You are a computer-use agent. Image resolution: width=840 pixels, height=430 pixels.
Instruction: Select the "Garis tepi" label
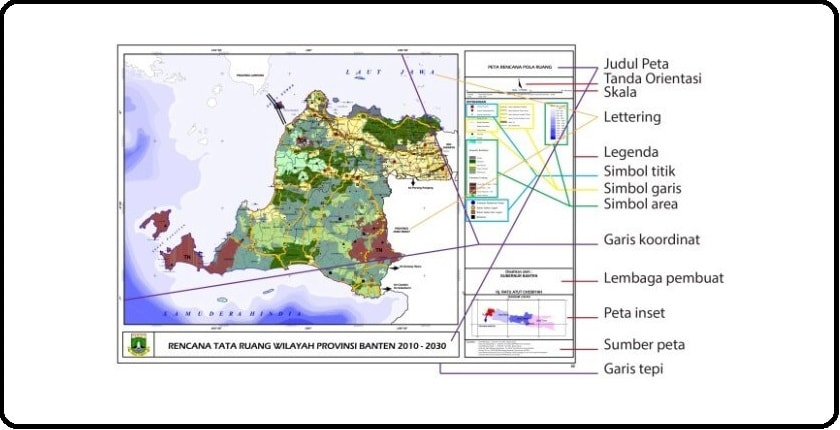pyautogui.click(x=630, y=369)
